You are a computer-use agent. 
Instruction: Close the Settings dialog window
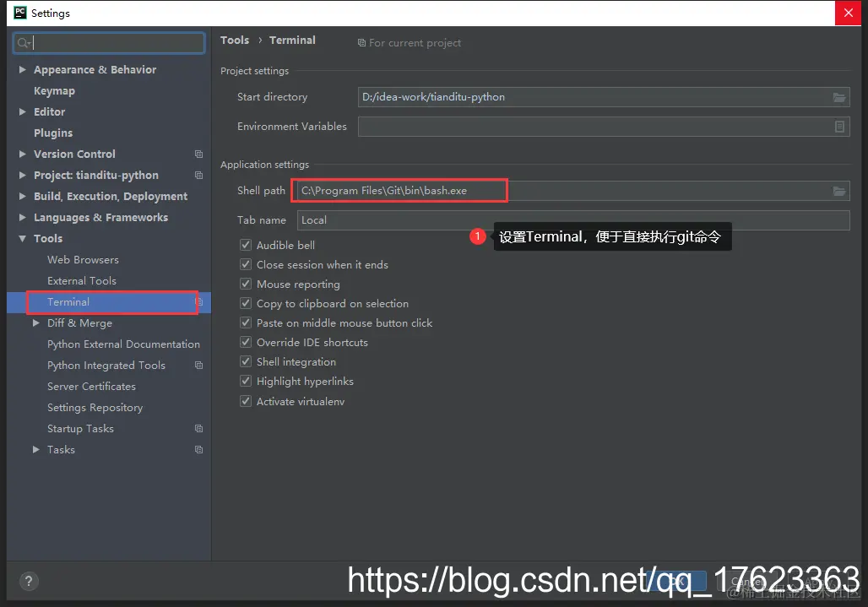pyautogui.click(x=848, y=13)
